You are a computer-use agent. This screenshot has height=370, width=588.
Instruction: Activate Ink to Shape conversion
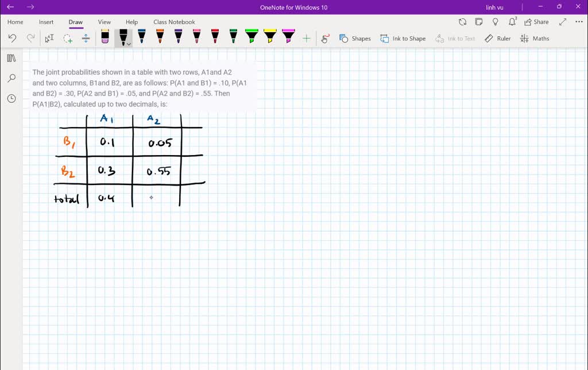[x=403, y=38]
